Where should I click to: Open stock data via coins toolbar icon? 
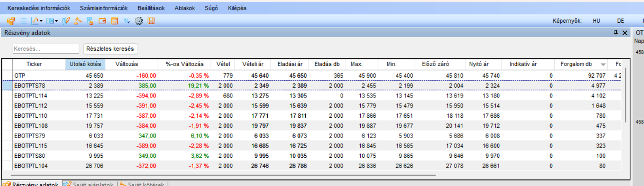[x=11, y=21]
